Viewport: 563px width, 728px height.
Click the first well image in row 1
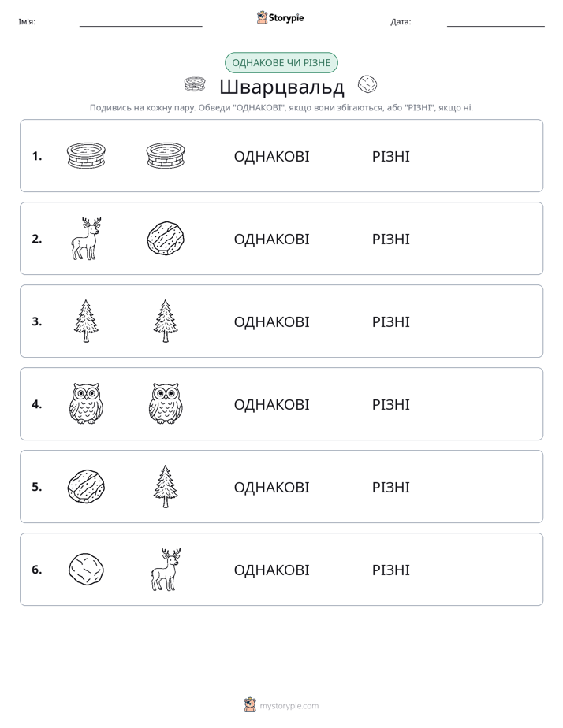point(86,155)
